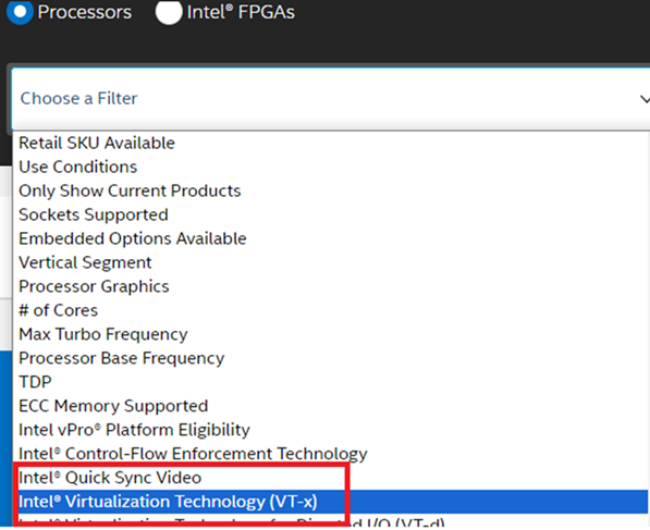
Task: Select the Processors radio button
Action: click(x=20, y=11)
